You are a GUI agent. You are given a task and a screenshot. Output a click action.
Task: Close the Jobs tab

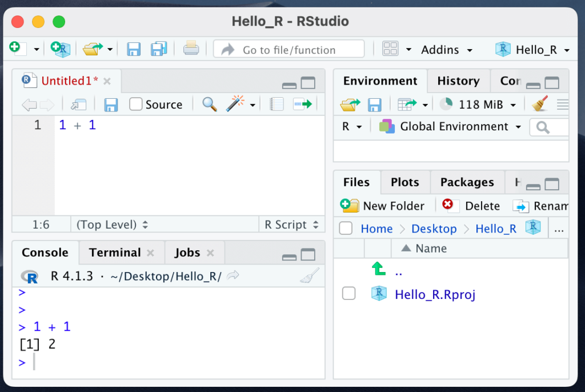(x=210, y=253)
